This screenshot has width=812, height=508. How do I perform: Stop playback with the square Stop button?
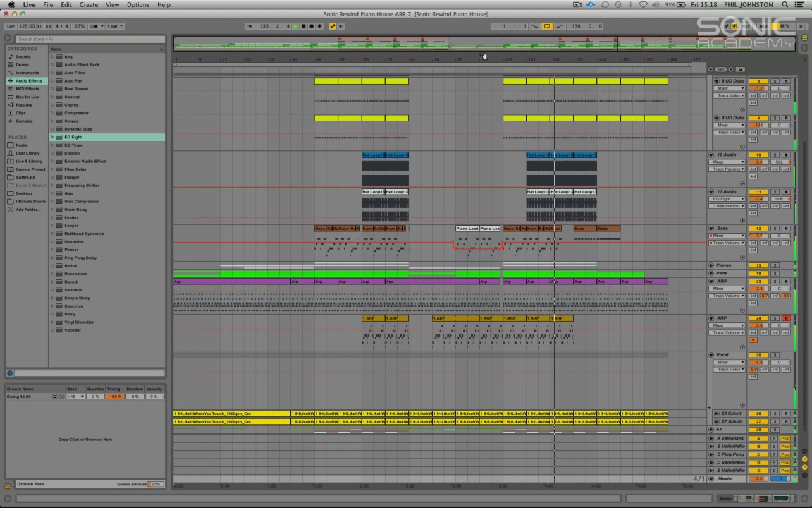click(x=304, y=26)
